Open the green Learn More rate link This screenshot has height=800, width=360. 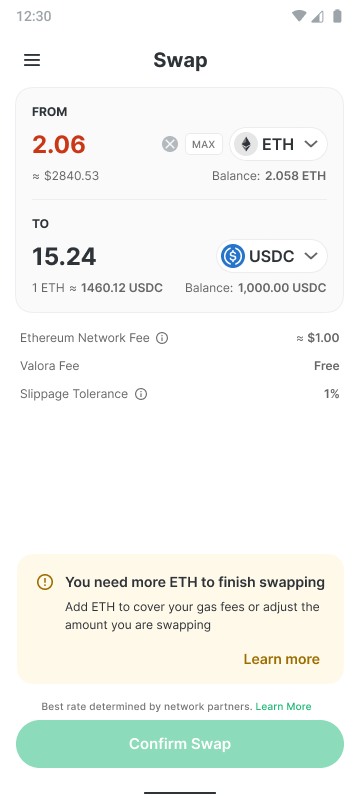(x=284, y=707)
